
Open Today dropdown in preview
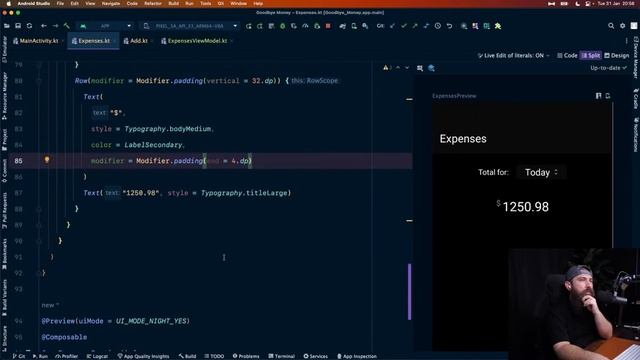click(x=541, y=172)
